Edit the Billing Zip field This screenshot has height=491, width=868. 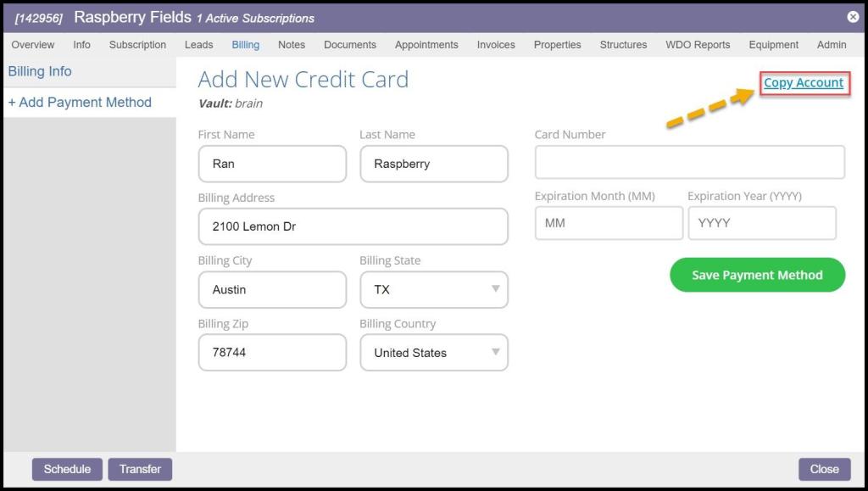(x=272, y=353)
